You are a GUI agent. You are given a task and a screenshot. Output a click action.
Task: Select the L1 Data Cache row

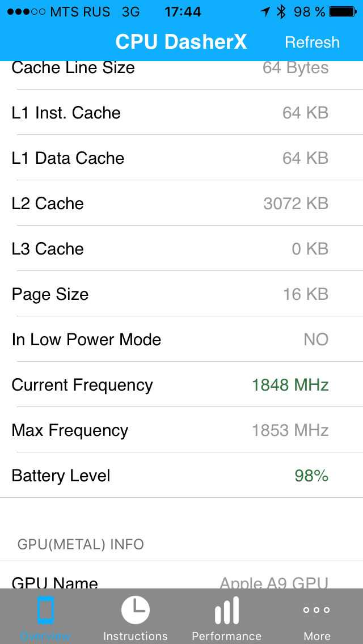coord(181,158)
